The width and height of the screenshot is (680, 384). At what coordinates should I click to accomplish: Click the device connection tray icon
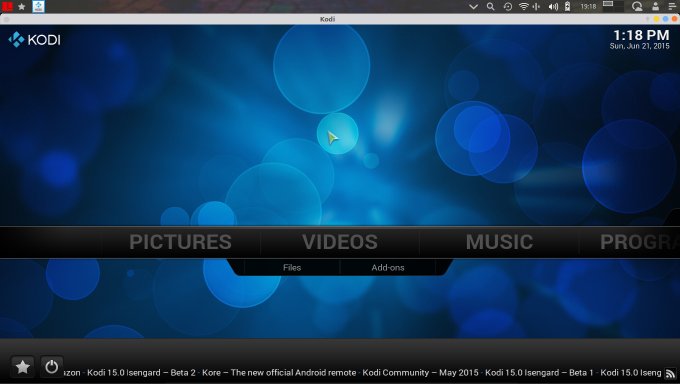click(x=536, y=7)
